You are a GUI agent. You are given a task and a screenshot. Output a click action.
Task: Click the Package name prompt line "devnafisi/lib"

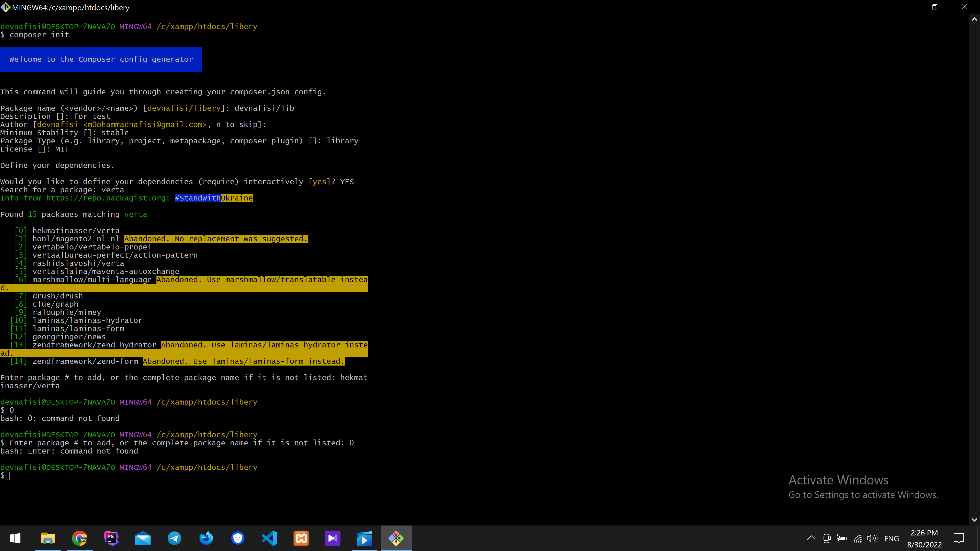click(147, 108)
